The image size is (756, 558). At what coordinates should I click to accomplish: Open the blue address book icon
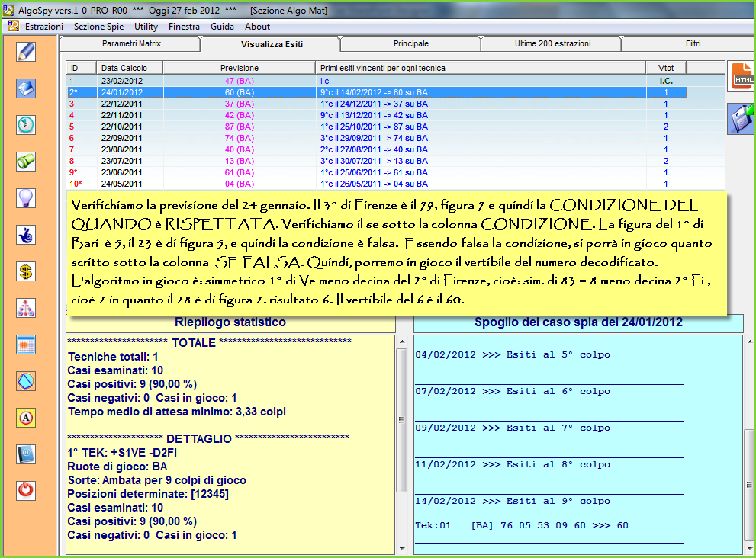[x=26, y=454]
